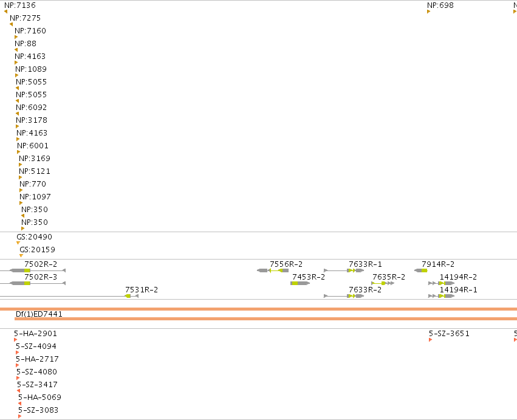
Task: Click the 5-HA-2901 label
Action: (x=35, y=334)
